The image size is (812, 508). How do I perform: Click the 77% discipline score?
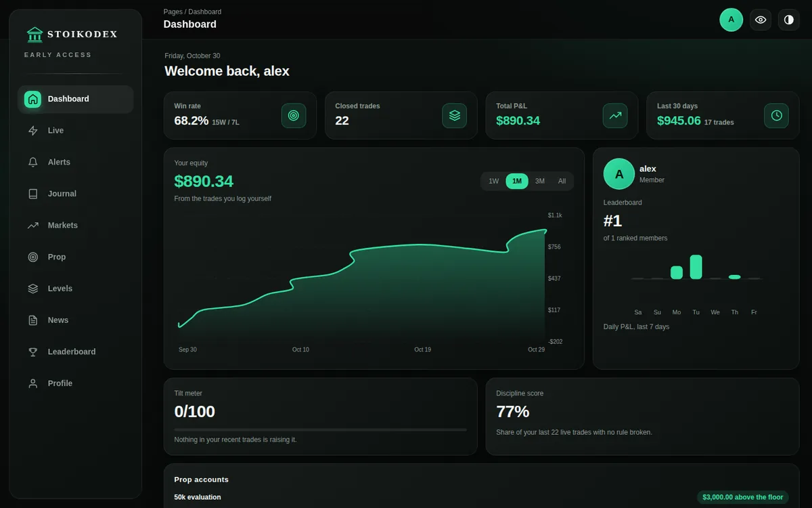point(513,412)
